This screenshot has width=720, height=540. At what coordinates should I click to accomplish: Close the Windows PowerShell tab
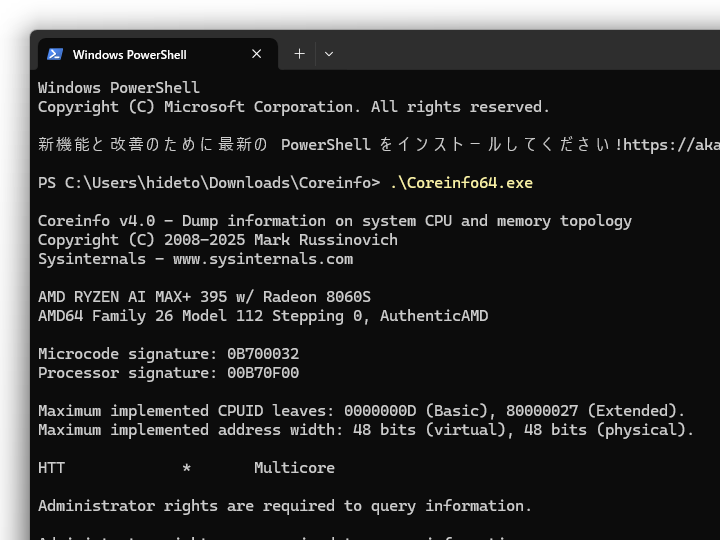point(257,54)
